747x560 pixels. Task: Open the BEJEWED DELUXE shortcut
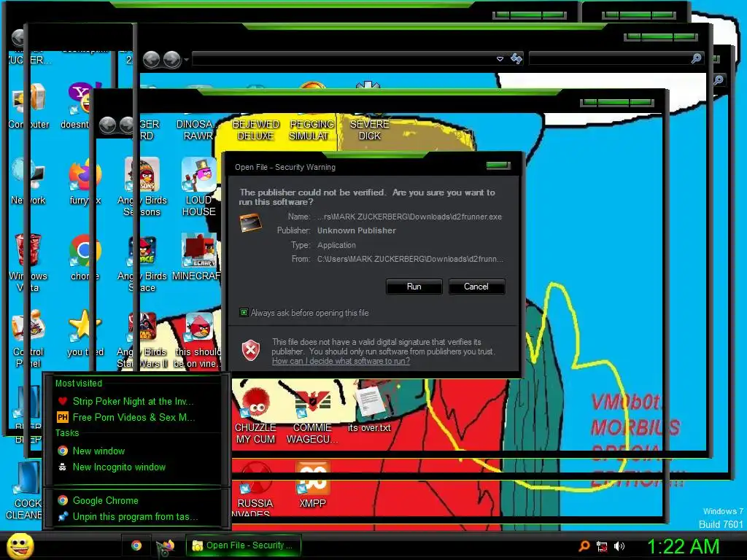pyautogui.click(x=256, y=130)
